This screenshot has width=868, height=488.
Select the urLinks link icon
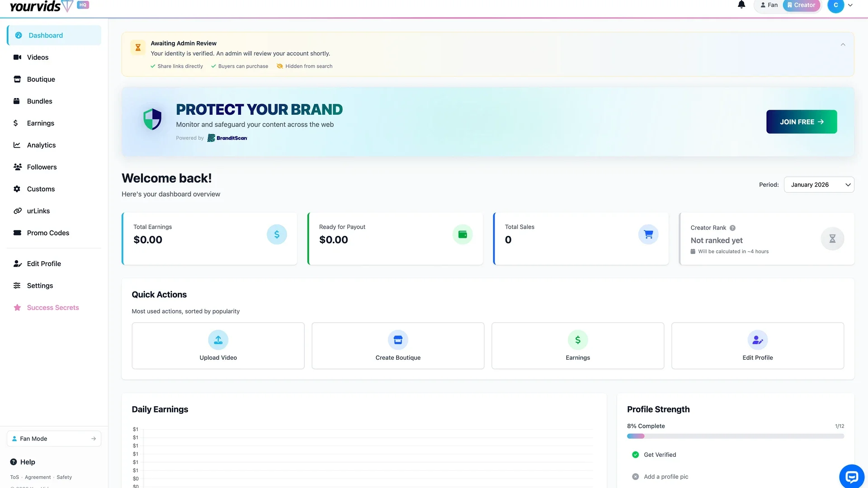click(x=17, y=211)
